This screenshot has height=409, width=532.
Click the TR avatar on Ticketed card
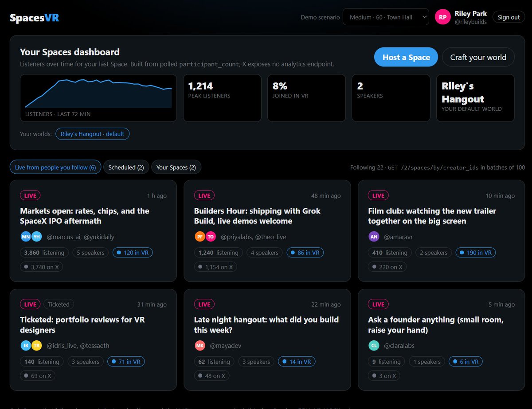tap(36, 346)
